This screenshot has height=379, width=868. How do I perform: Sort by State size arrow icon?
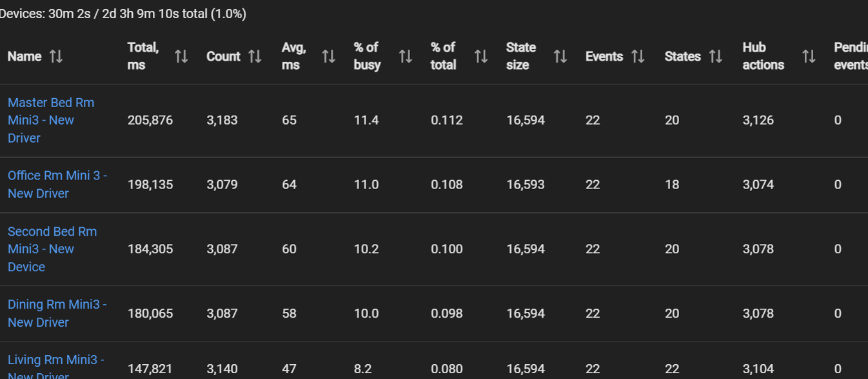[x=560, y=56]
